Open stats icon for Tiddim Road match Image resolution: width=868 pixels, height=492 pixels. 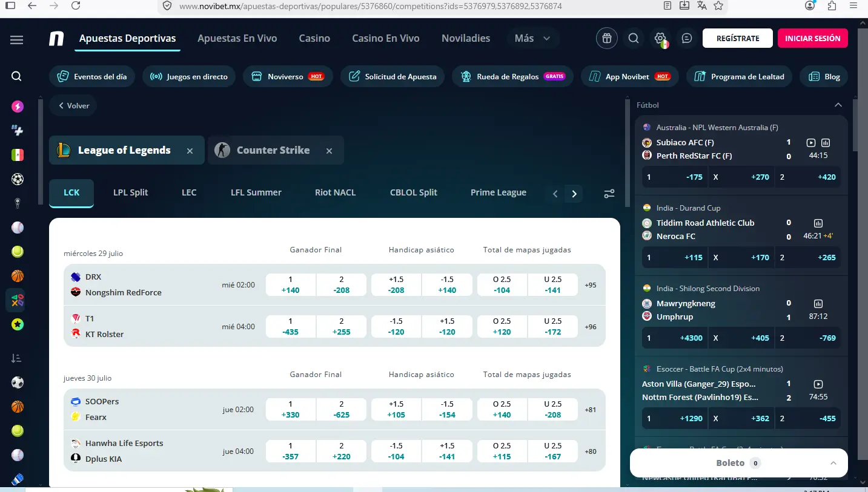(x=818, y=223)
